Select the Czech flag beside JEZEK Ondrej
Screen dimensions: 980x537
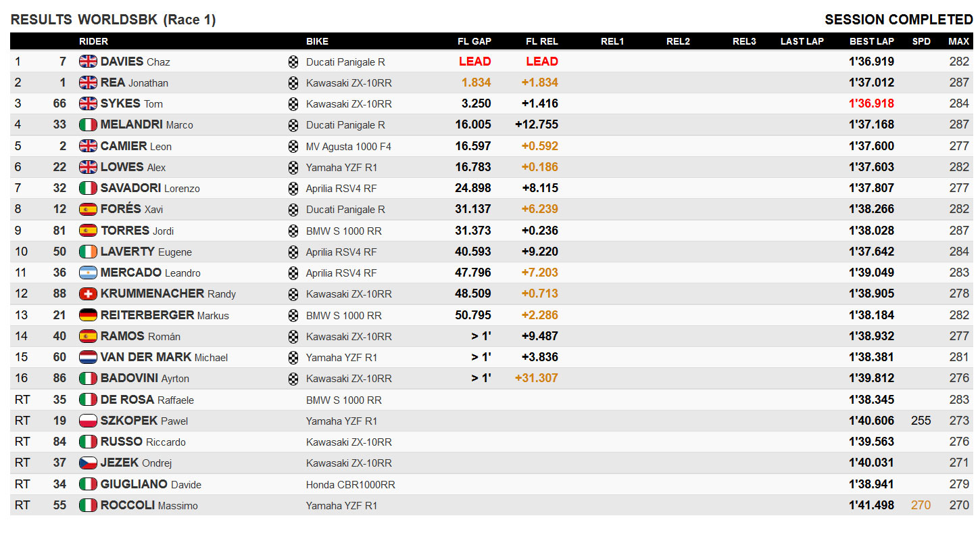[88, 463]
